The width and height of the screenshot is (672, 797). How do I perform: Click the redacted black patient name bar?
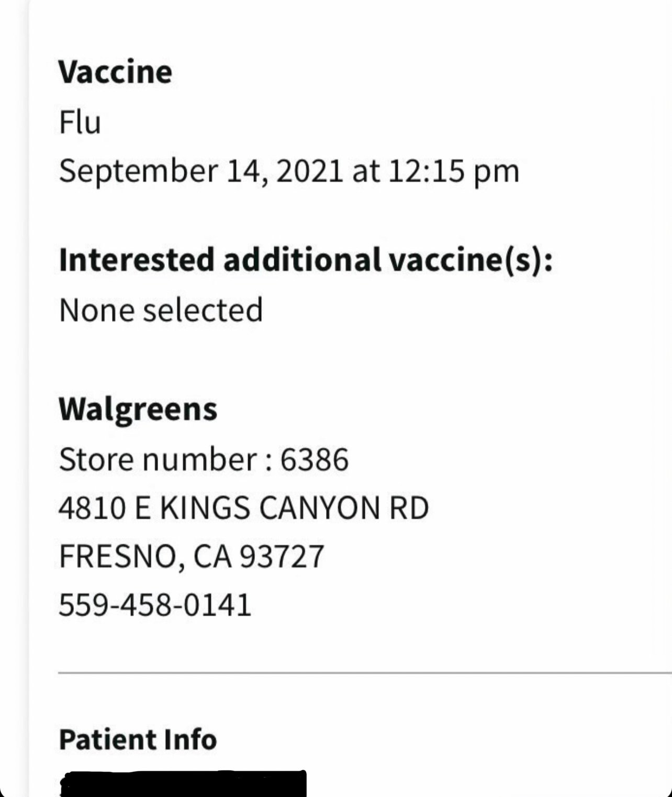pyautogui.click(x=183, y=784)
